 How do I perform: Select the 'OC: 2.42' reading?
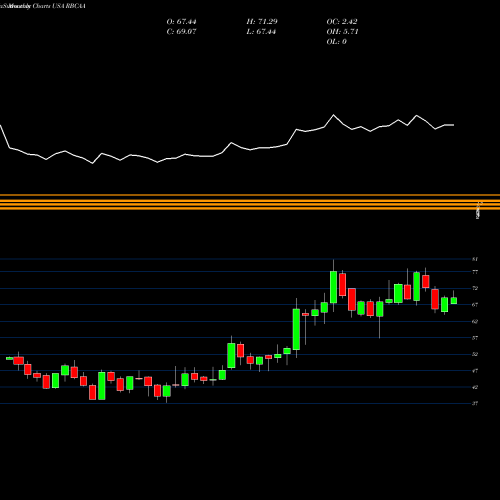point(342,22)
